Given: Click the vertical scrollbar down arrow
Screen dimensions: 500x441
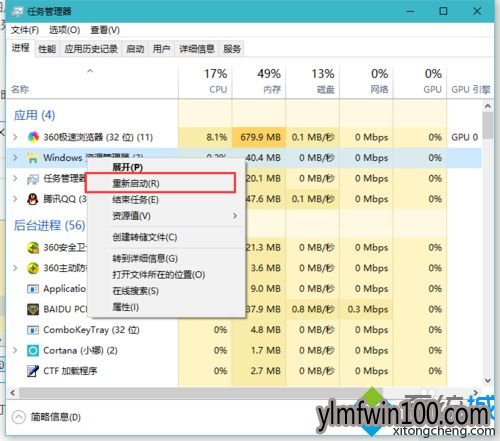Looking at the screenshot, I should pos(488,381).
